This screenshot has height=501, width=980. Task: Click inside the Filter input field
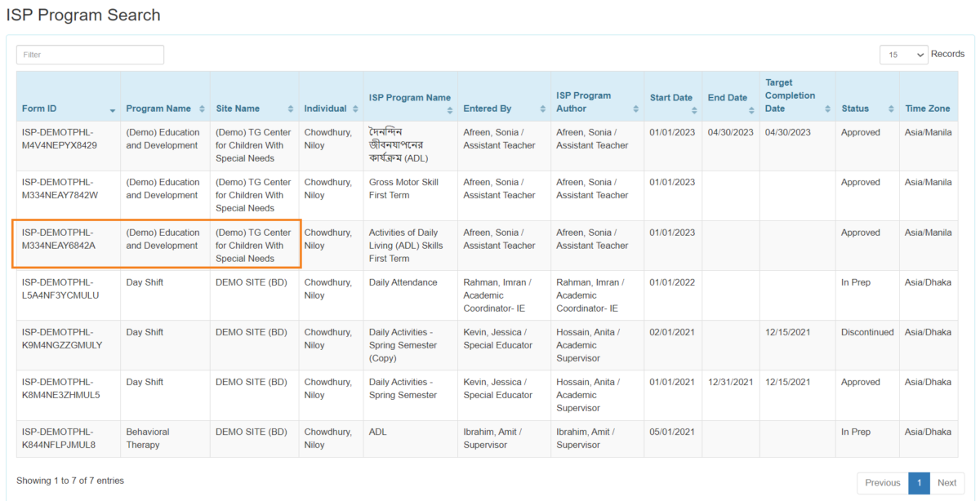point(90,54)
